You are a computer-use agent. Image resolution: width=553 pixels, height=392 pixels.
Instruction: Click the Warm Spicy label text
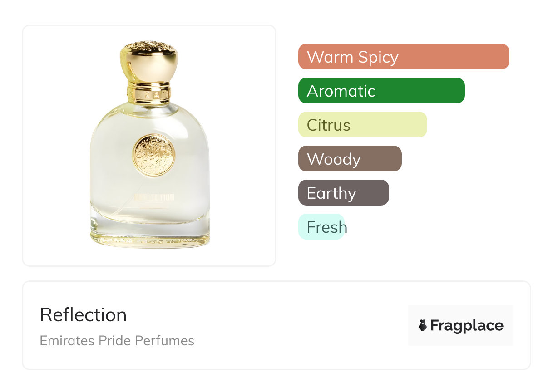[352, 57]
